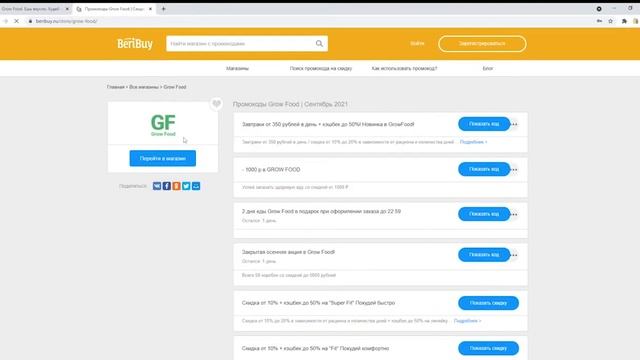640x360 pixels.
Task: Expand Подробнее under the Super Fit offer
Action: point(467,321)
